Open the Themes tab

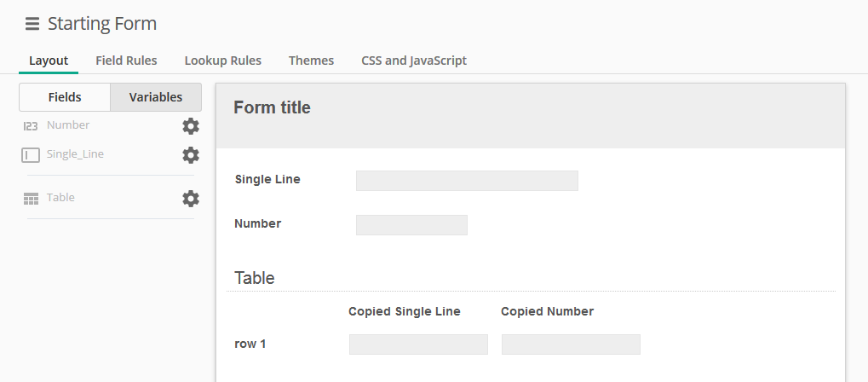coord(311,61)
